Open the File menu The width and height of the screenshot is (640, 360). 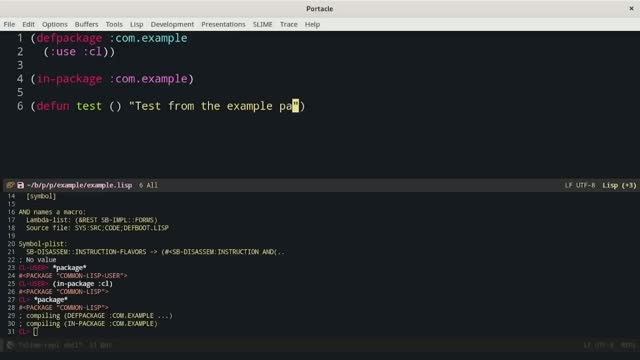[9, 24]
